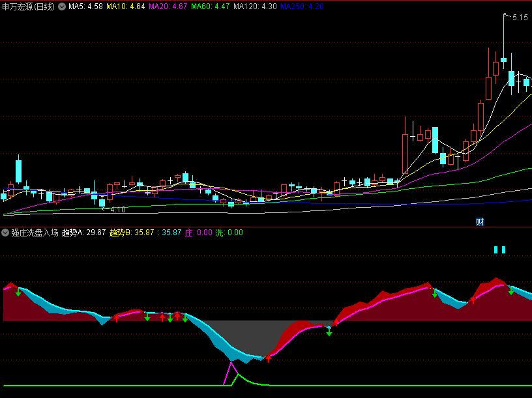Click the MA5: 4.58 label
The height and width of the screenshot is (398, 532).
[x=85, y=7]
